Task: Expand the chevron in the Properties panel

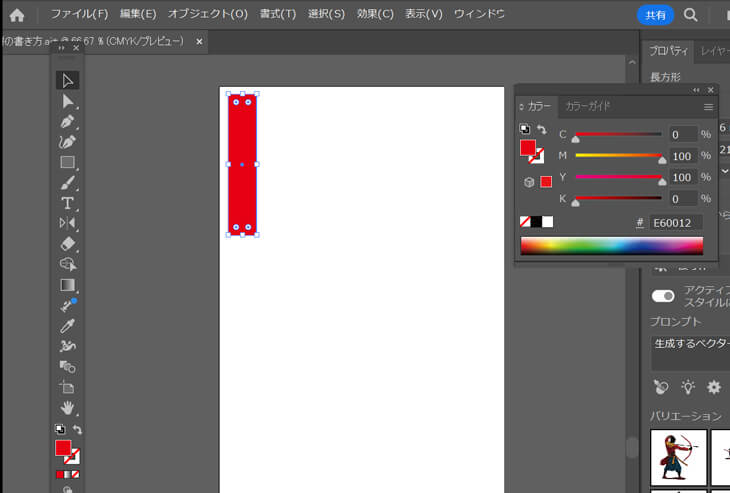Action: pyautogui.click(x=725, y=171)
